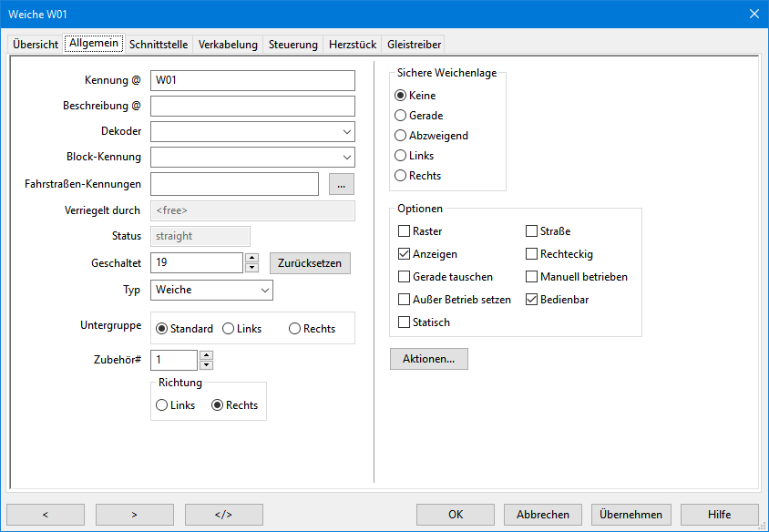Select Rechts in the Untergruppe group

(x=294, y=329)
